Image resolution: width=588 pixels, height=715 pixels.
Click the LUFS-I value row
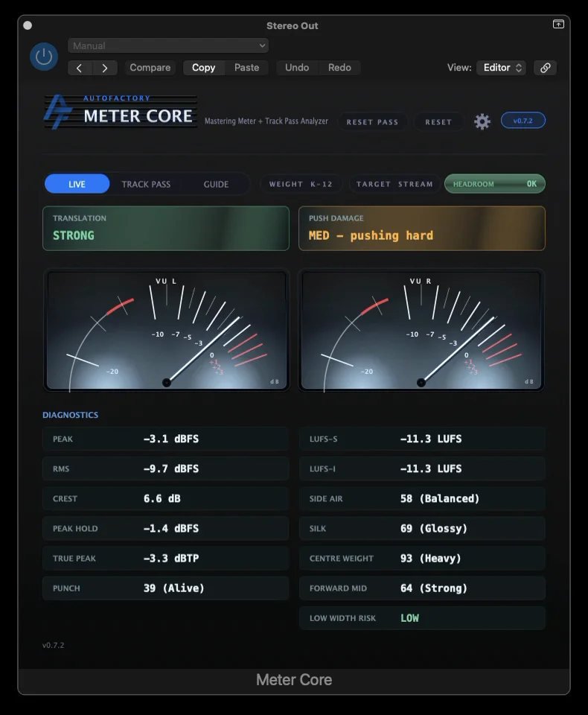pyautogui.click(x=422, y=468)
